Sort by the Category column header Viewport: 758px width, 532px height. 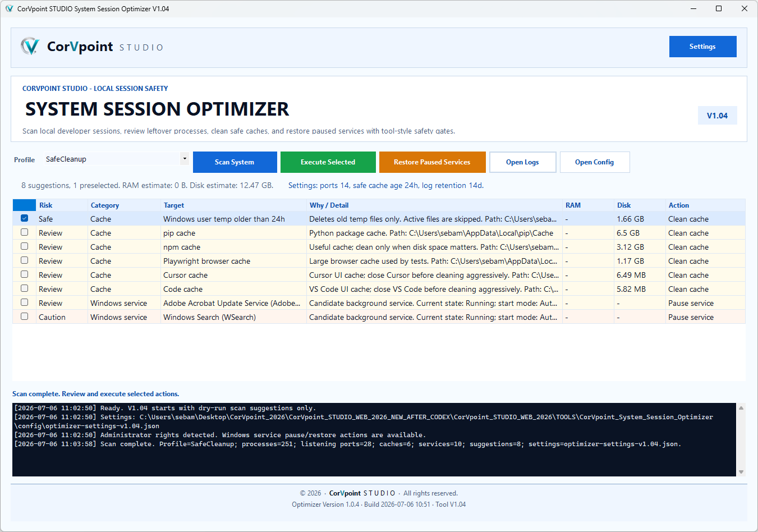click(124, 205)
